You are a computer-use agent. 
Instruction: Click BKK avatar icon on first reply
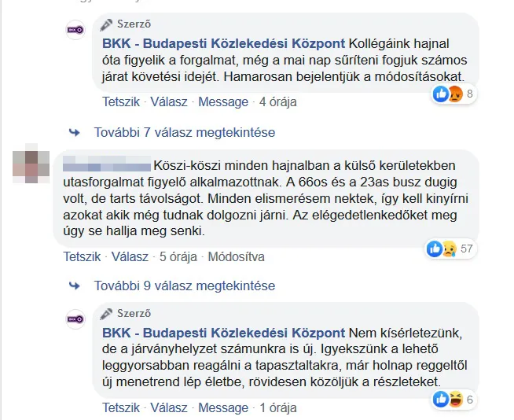pyautogui.click(x=75, y=30)
